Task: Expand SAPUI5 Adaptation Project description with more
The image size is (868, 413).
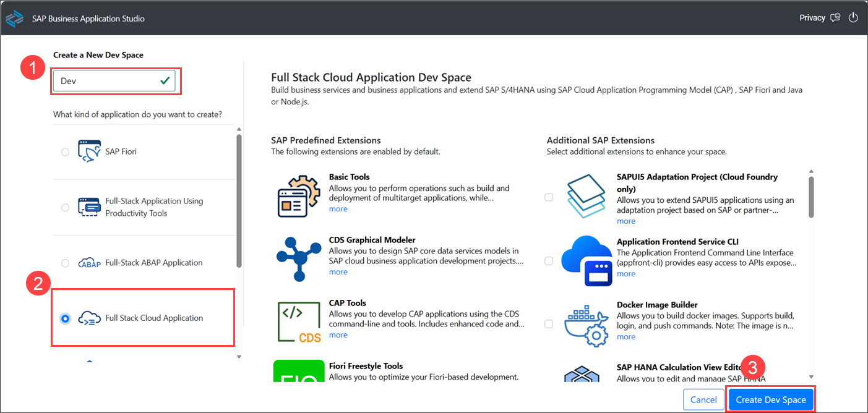Action: 626,221
